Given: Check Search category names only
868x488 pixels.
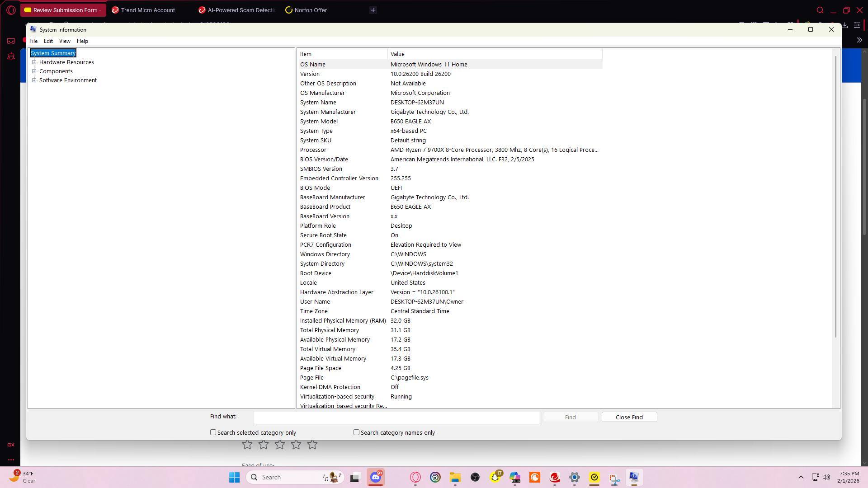Looking at the screenshot, I should click(356, 432).
